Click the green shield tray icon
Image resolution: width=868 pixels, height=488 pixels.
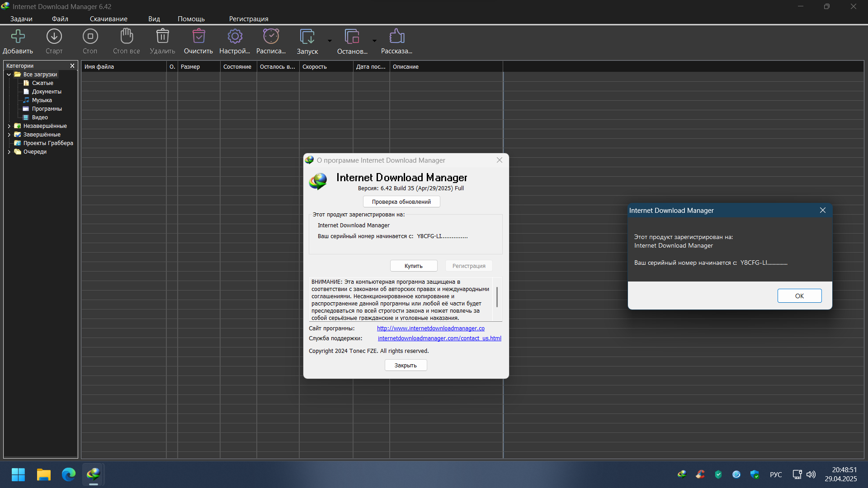pyautogui.click(x=718, y=474)
